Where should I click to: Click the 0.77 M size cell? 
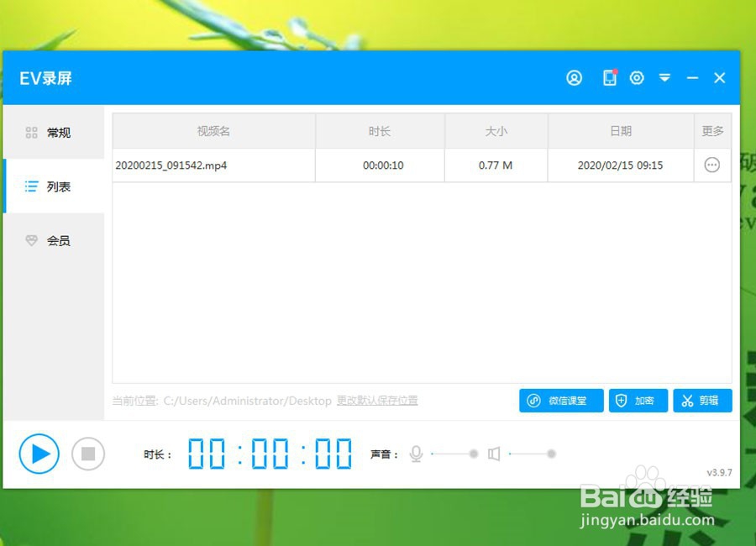pyautogui.click(x=496, y=165)
